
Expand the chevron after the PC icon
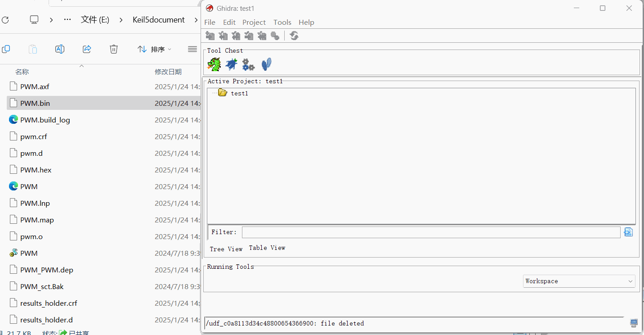[x=51, y=20]
